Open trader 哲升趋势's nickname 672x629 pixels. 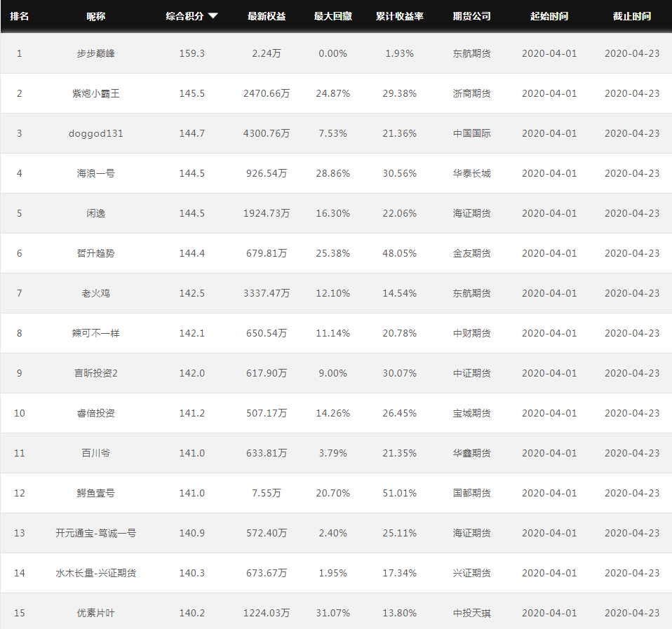(96, 253)
